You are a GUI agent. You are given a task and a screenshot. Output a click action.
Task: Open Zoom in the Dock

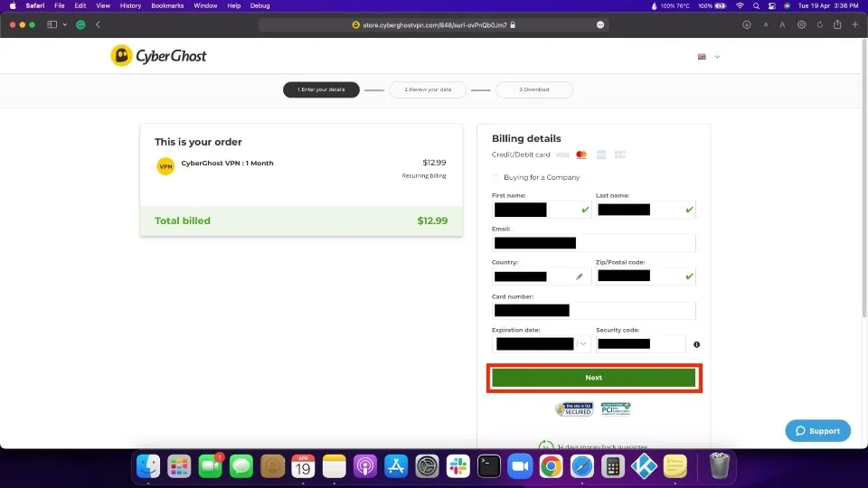[x=521, y=466]
